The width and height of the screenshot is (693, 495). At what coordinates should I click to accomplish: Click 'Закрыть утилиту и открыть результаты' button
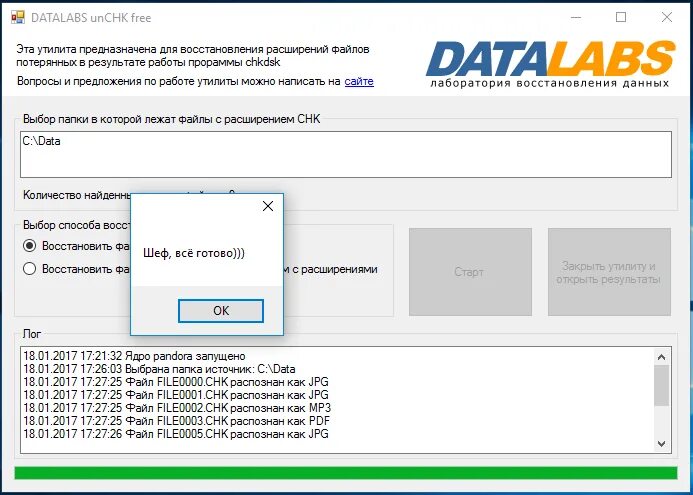point(609,272)
